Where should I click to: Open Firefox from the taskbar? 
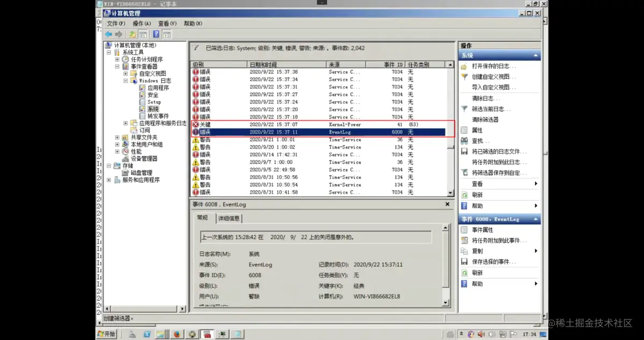click(177, 334)
